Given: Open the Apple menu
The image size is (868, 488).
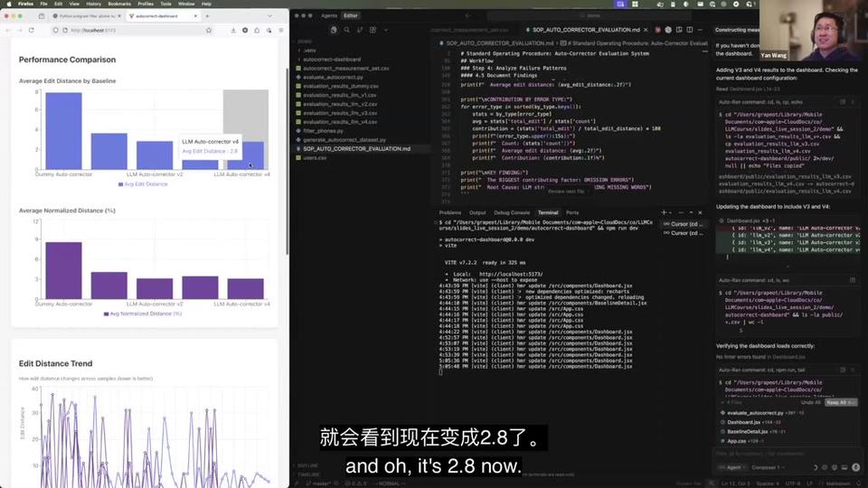Looking at the screenshot, I should click(8, 4).
